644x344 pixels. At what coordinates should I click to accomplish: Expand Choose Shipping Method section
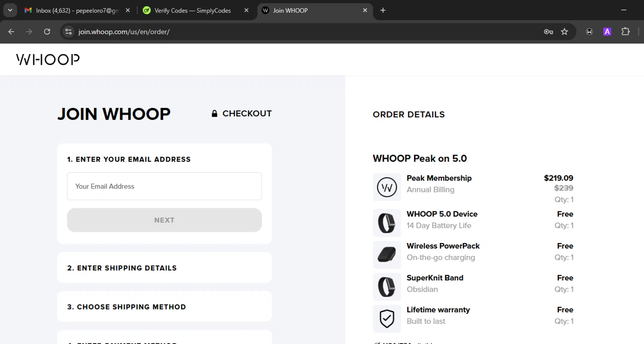coord(164,307)
